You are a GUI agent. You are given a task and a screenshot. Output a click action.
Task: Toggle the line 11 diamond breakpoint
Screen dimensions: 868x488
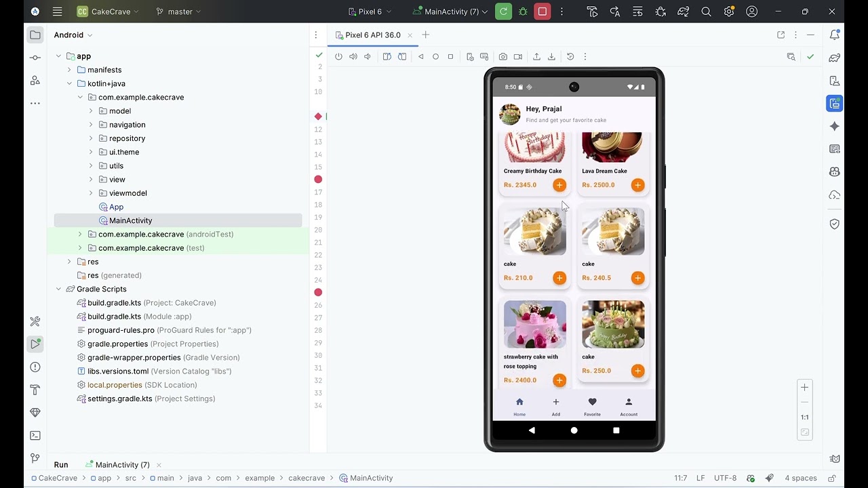(x=318, y=117)
